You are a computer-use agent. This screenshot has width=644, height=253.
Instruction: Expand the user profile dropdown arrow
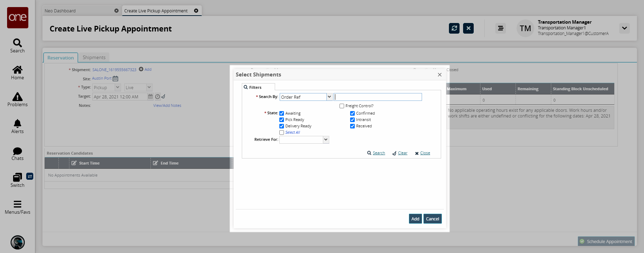click(x=624, y=28)
